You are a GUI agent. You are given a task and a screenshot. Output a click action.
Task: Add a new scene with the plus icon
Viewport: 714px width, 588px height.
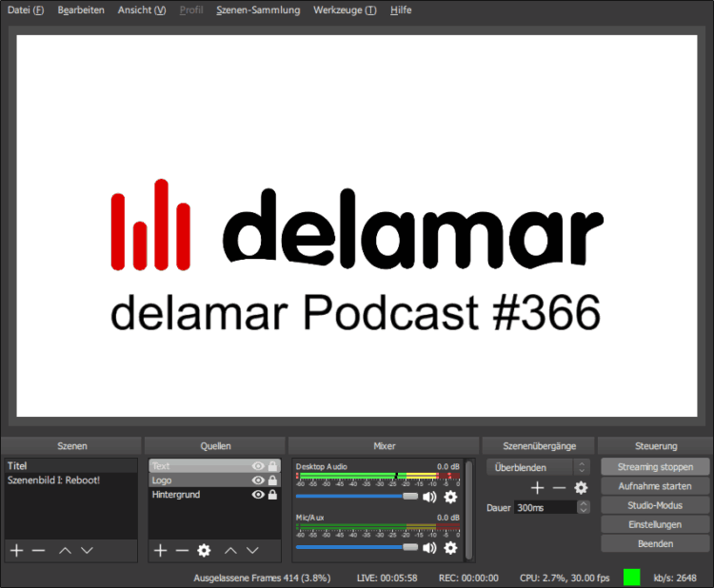pyautogui.click(x=17, y=551)
